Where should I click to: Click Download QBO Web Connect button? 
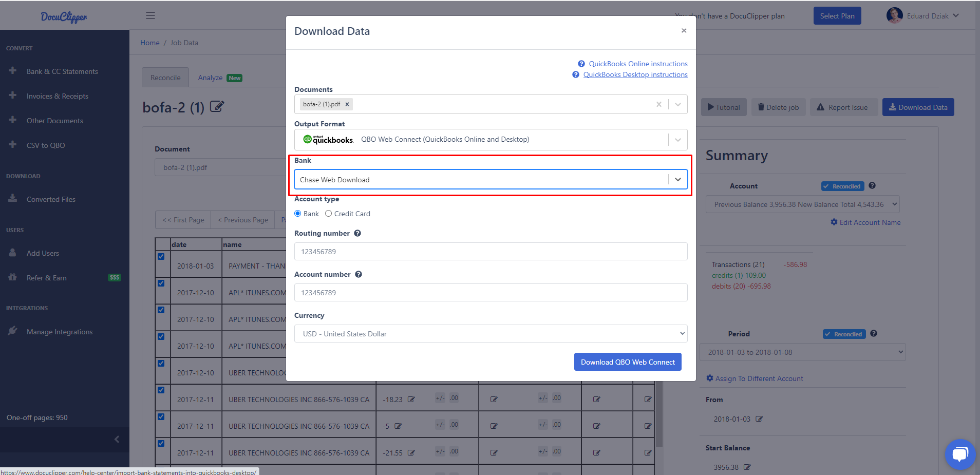pyautogui.click(x=628, y=362)
